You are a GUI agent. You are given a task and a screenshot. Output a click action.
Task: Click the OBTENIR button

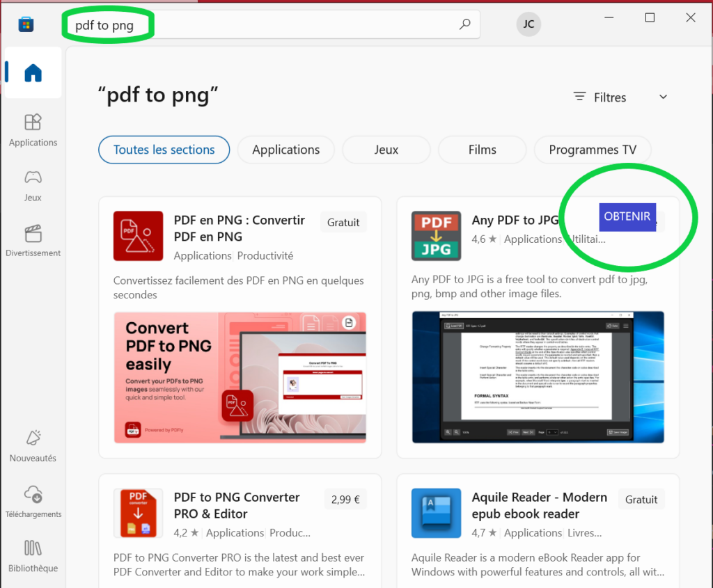pyautogui.click(x=627, y=216)
